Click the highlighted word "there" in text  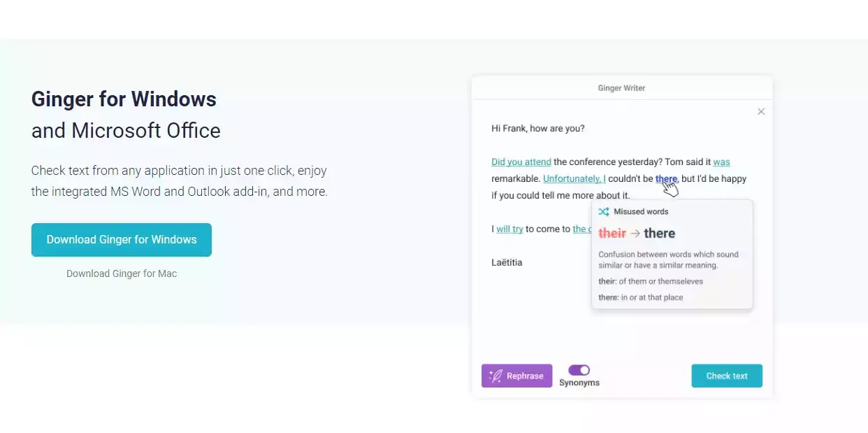pyautogui.click(x=666, y=178)
